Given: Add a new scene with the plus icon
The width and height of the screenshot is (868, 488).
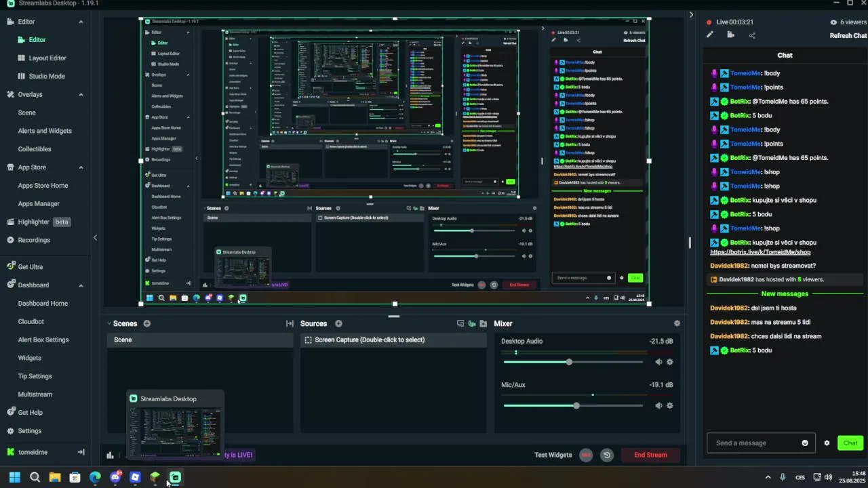Looking at the screenshot, I should (147, 324).
